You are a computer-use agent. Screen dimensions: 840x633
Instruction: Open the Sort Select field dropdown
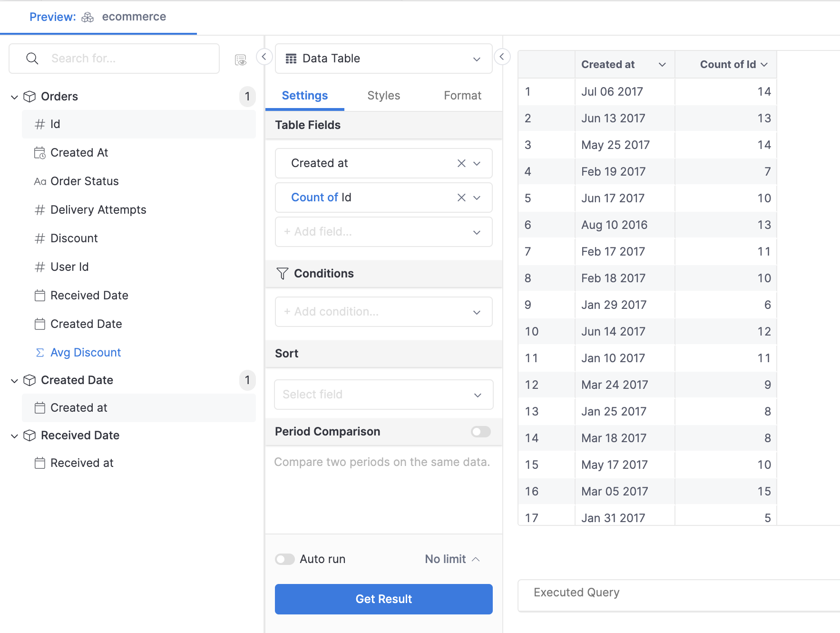point(383,395)
